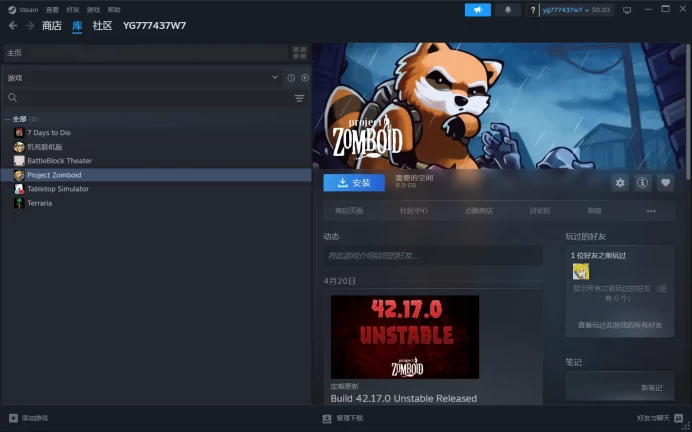Viewport: 692px width, 432px height.
Task: Select Tabletop Simulator in library
Action: (x=156, y=189)
